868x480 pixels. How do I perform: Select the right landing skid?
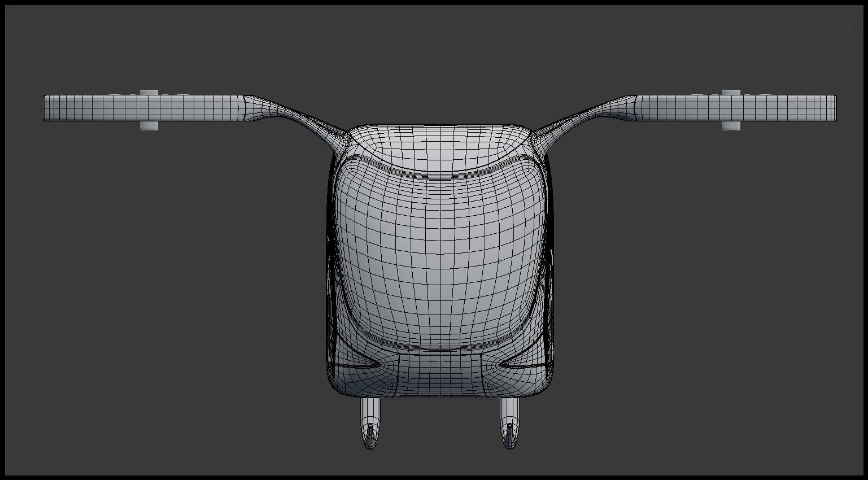(509, 424)
